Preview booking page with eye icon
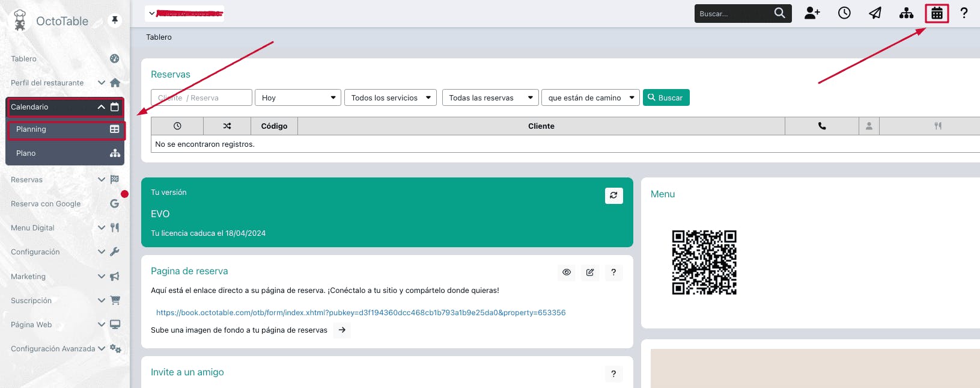Viewport: 980px width, 388px height. coord(567,273)
